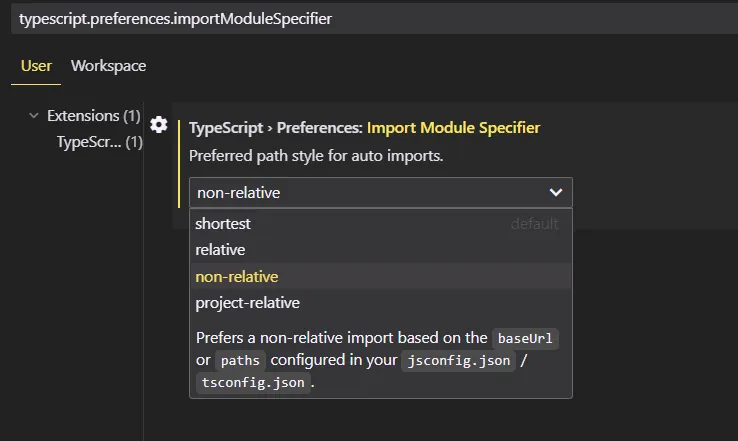738x441 pixels.
Task: Click the 'Import Module Specifier' setting title
Action: click(453, 128)
